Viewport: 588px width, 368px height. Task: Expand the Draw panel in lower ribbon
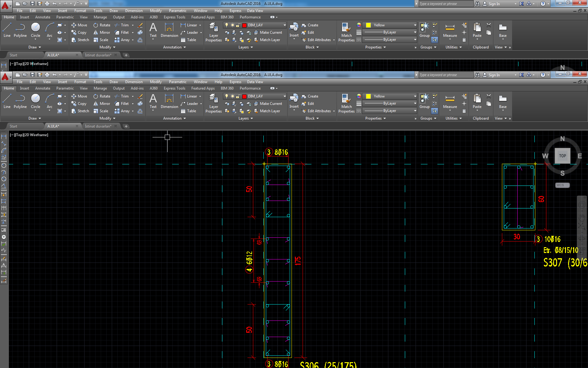pos(34,118)
